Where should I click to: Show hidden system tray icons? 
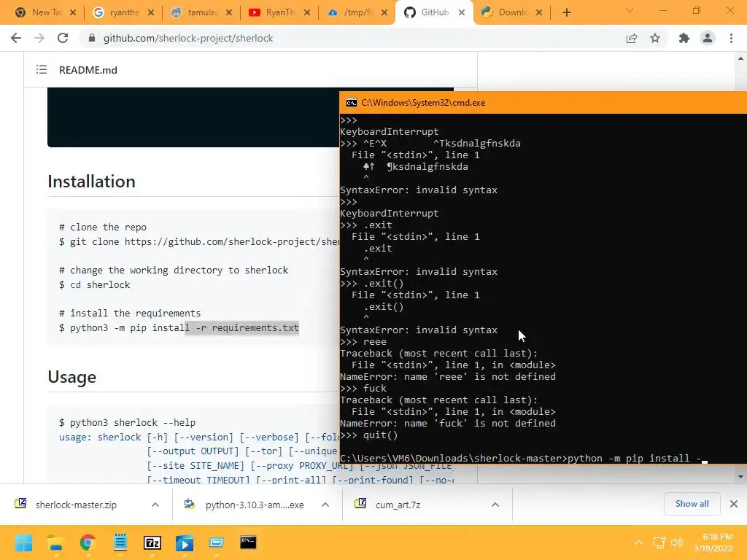click(x=639, y=542)
